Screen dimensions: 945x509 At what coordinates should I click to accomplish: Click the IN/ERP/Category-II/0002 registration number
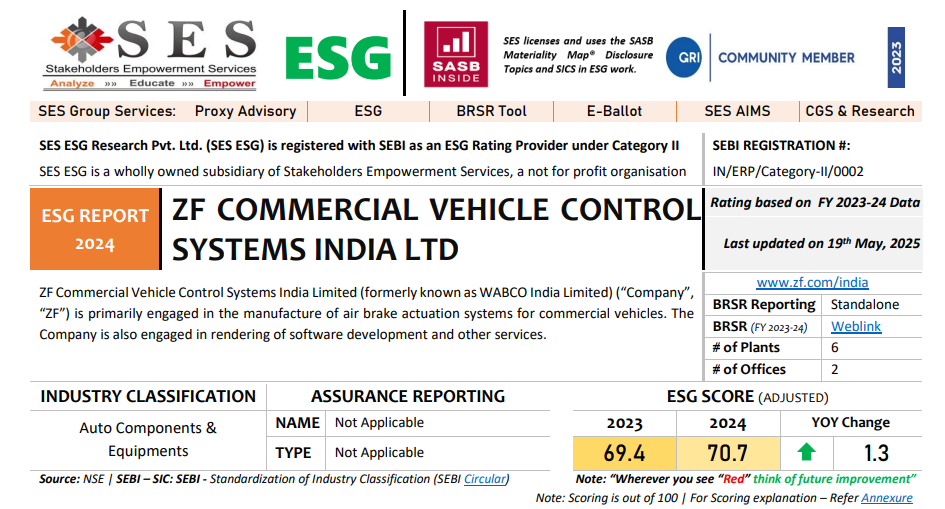(788, 172)
